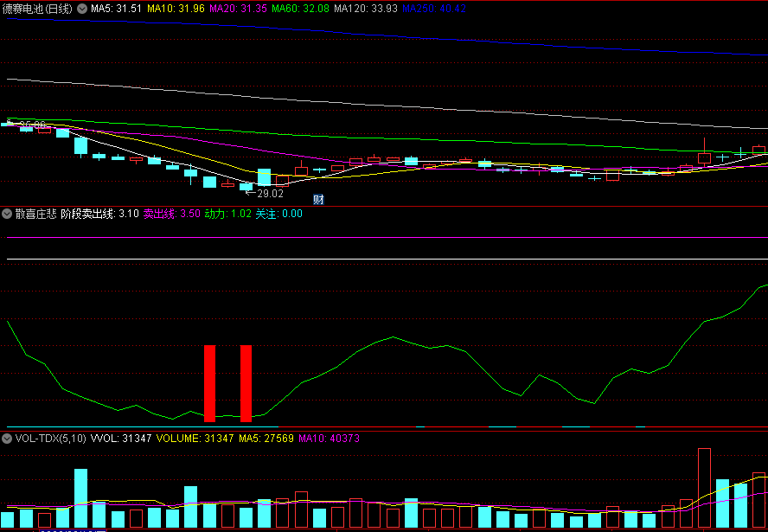The image size is (768, 532).
Task: Select the 散喜庄悲 indicator name
Action: (x=35, y=214)
